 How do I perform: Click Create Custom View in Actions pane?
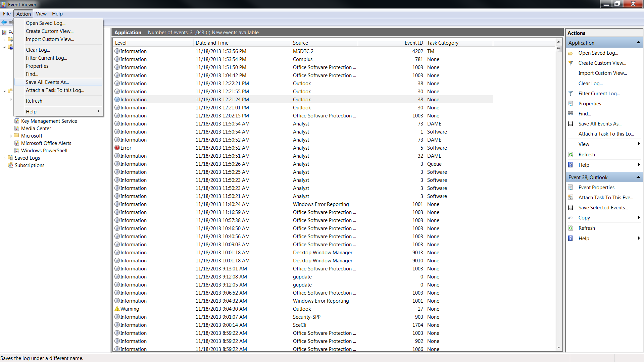[602, 63]
